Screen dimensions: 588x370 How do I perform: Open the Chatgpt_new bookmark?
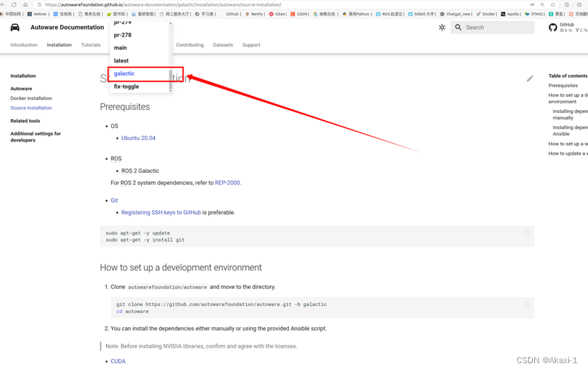click(x=455, y=14)
